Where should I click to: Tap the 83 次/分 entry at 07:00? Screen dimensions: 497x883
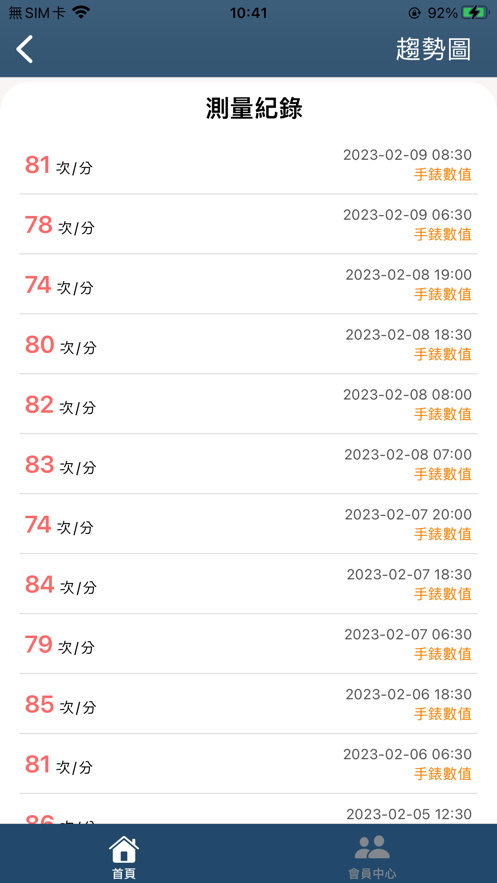[x=248, y=464]
